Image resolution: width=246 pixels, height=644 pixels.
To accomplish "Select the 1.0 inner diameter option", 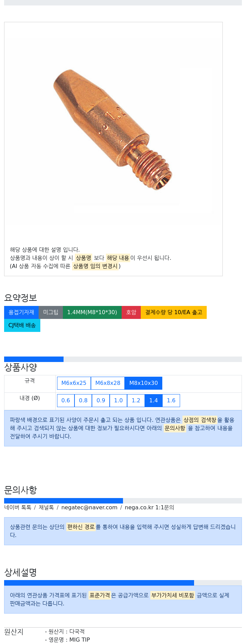I will pos(118,401).
